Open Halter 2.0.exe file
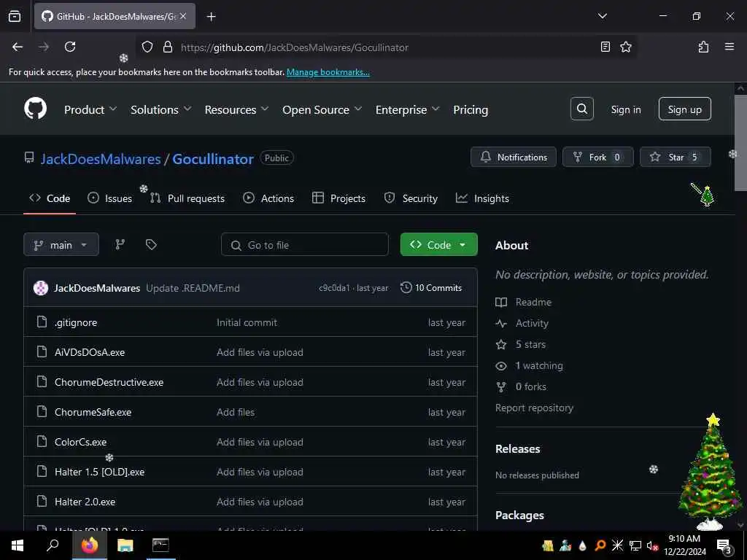747x560 pixels. click(85, 502)
